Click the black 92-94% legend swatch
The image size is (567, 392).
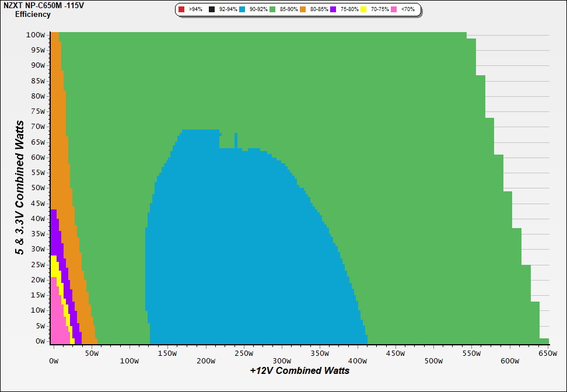tap(211, 10)
